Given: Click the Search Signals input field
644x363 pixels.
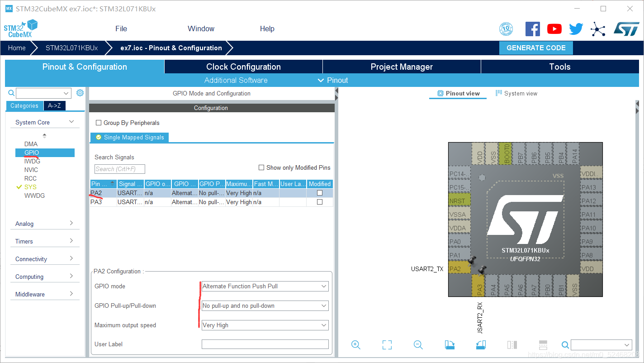Looking at the screenshot, I should tap(120, 169).
